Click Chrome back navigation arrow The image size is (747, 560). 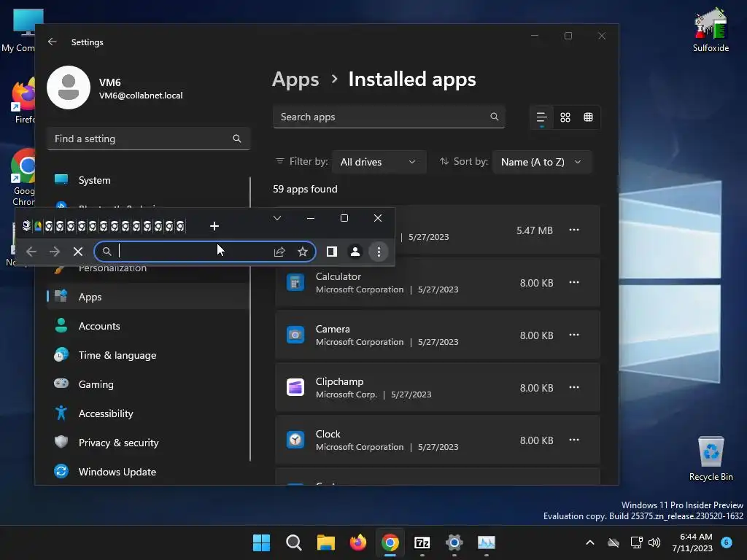tap(31, 252)
